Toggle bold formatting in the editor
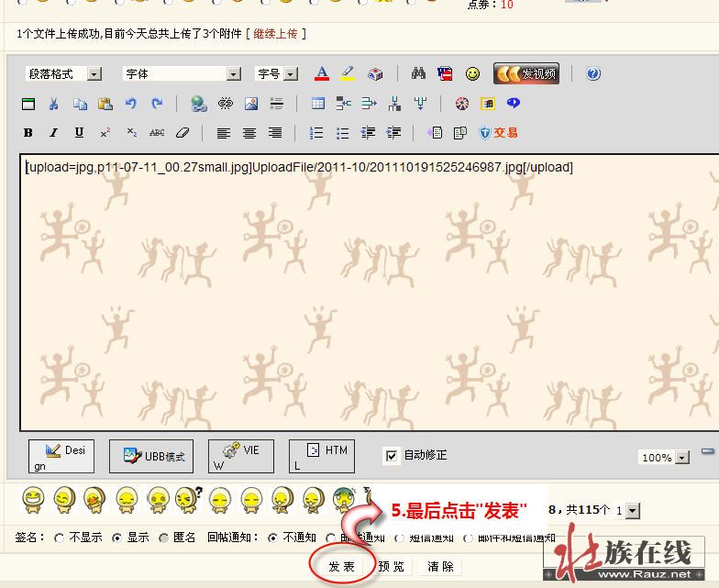 [28, 133]
